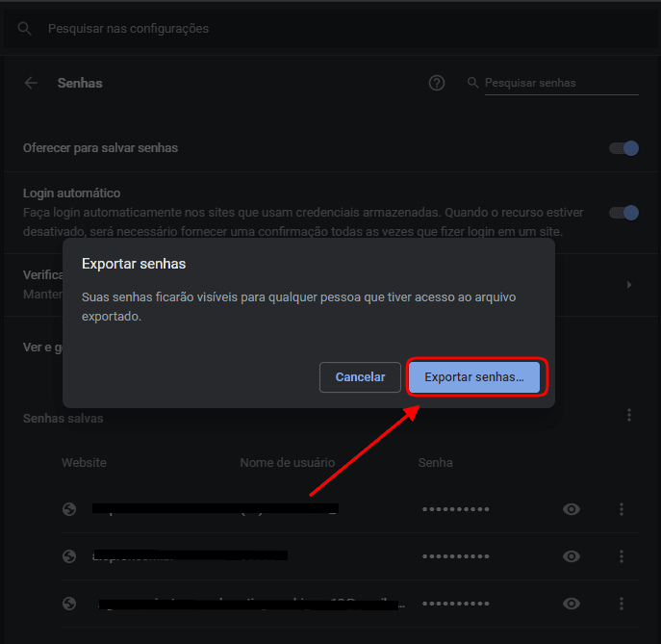Click the Senha column header

436,463
